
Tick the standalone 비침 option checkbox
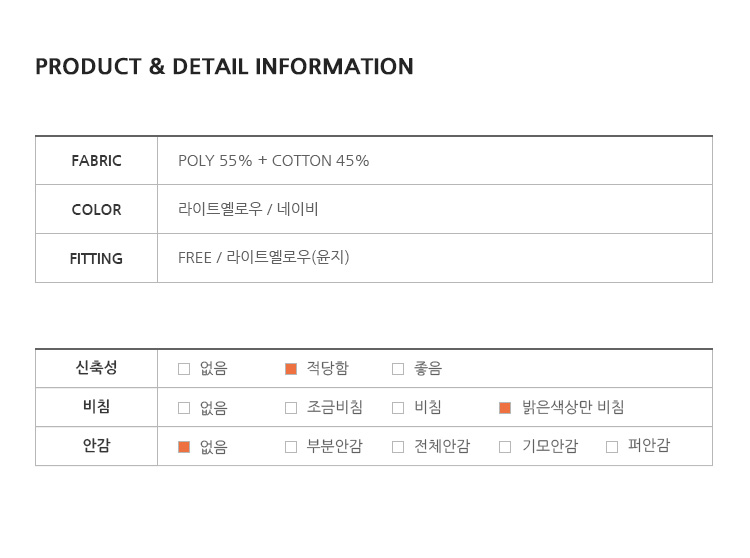pyautogui.click(x=398, y=408)
